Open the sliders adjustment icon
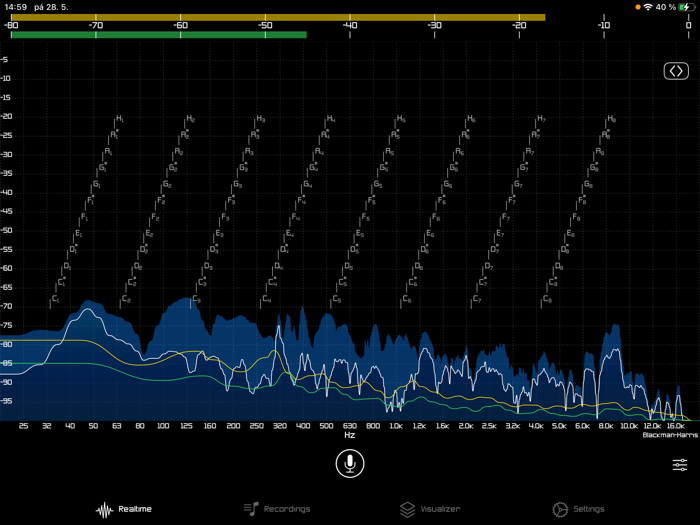 click(x=679, y=465)
